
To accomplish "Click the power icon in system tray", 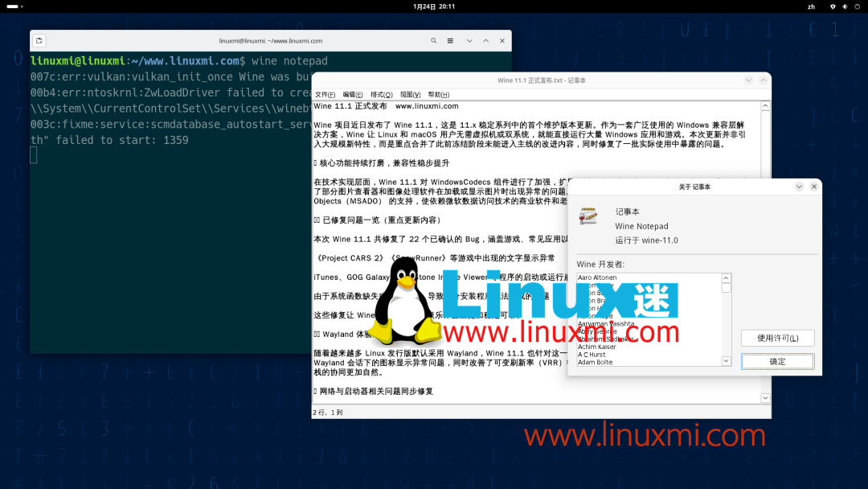I will tap(857, 6).
